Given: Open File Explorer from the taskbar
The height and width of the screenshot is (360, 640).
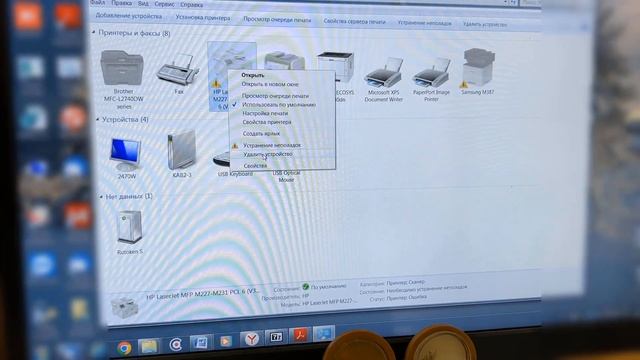Looking at the screenshot, I should pos(149,346).
